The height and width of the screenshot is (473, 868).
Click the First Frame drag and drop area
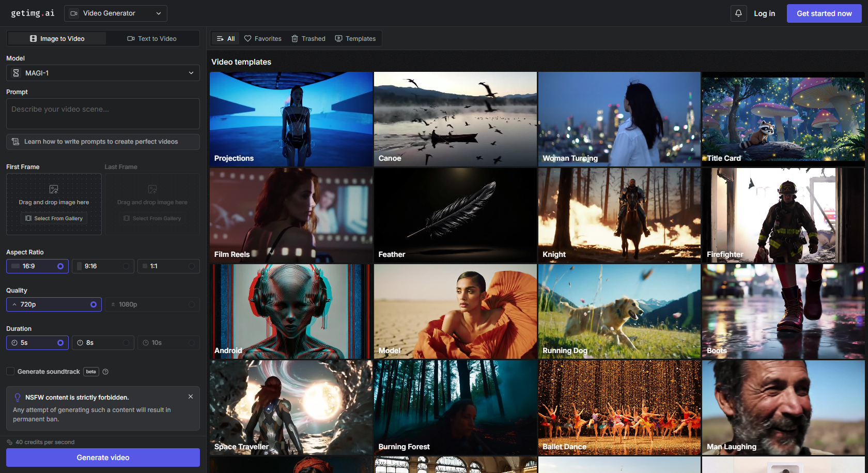(x=54, y=204)
